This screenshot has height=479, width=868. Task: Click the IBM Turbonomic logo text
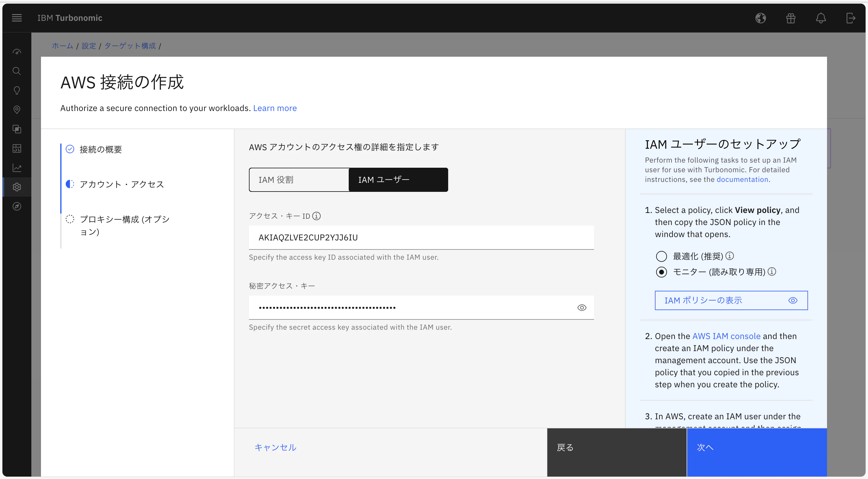[x=70, y=18]
